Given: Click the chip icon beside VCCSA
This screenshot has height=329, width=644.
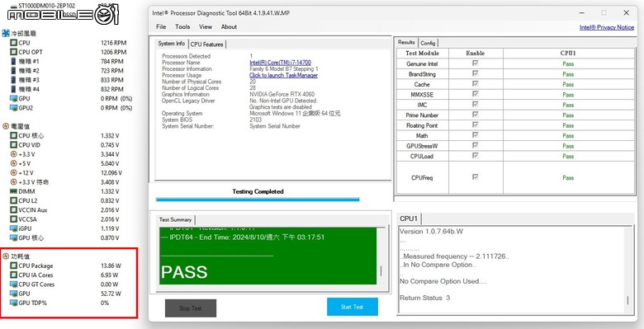Looking at the screenshot, I should pyautogui.click(x=13, y=219).
